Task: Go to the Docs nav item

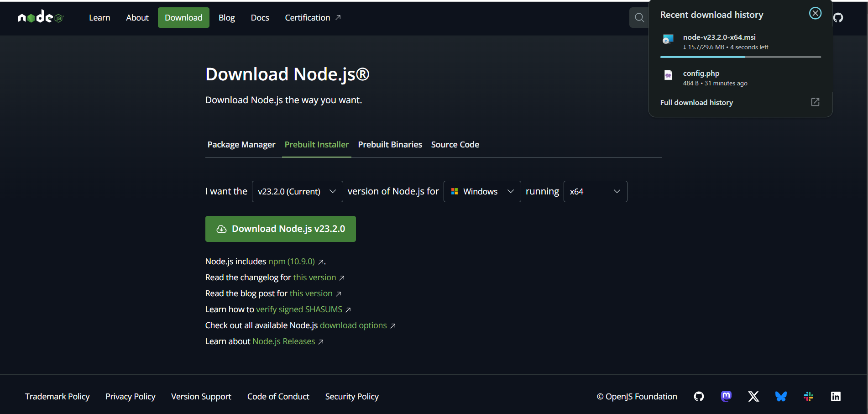Action: click(x=260, y=17)
